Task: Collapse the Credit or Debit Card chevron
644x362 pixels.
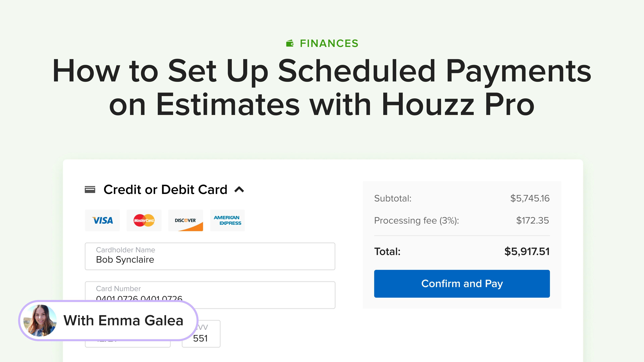Action: (239, 190)
